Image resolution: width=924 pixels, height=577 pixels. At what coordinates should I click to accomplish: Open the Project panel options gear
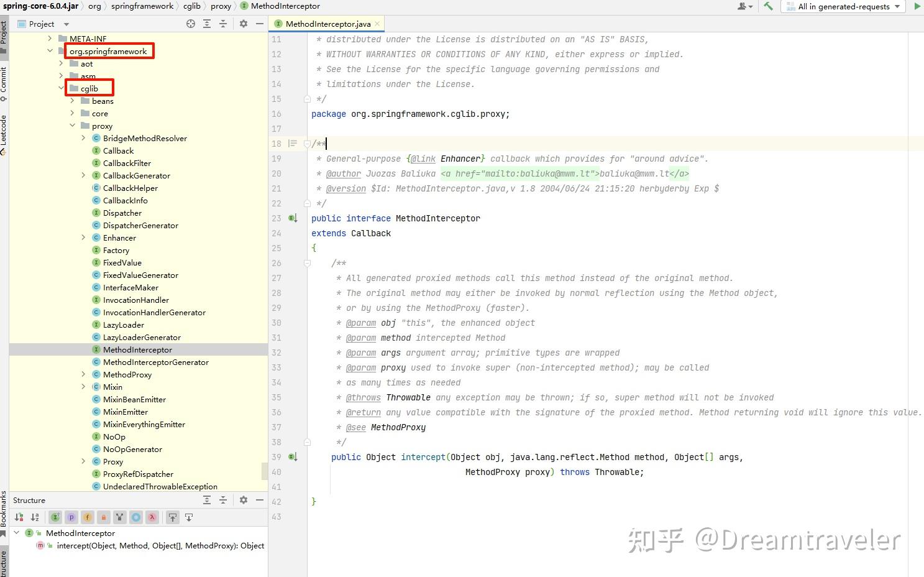(x=243, y=24)
